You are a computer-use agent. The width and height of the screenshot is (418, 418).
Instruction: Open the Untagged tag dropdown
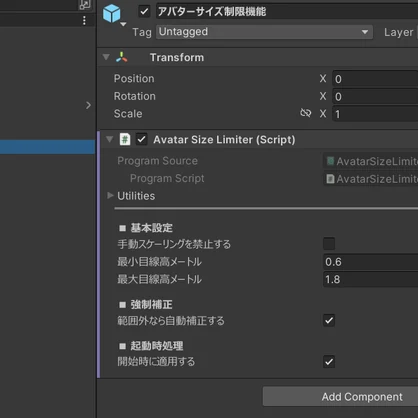point(264,32)
